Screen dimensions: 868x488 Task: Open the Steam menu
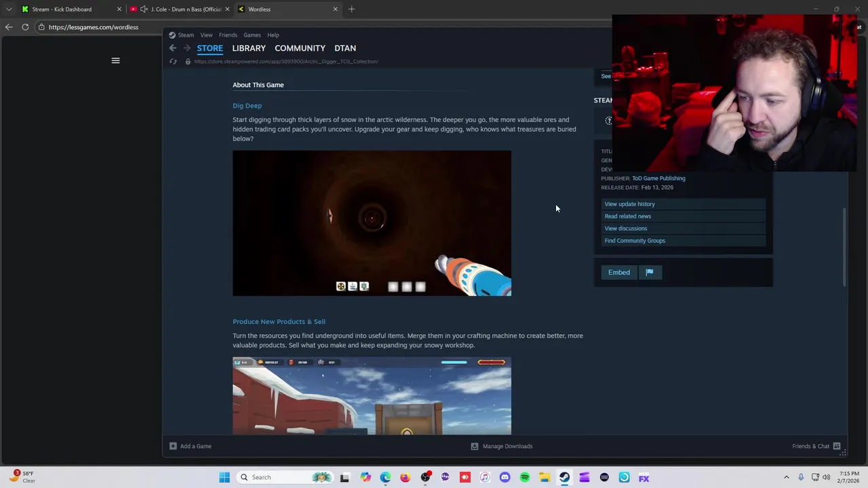click(186, 35)
